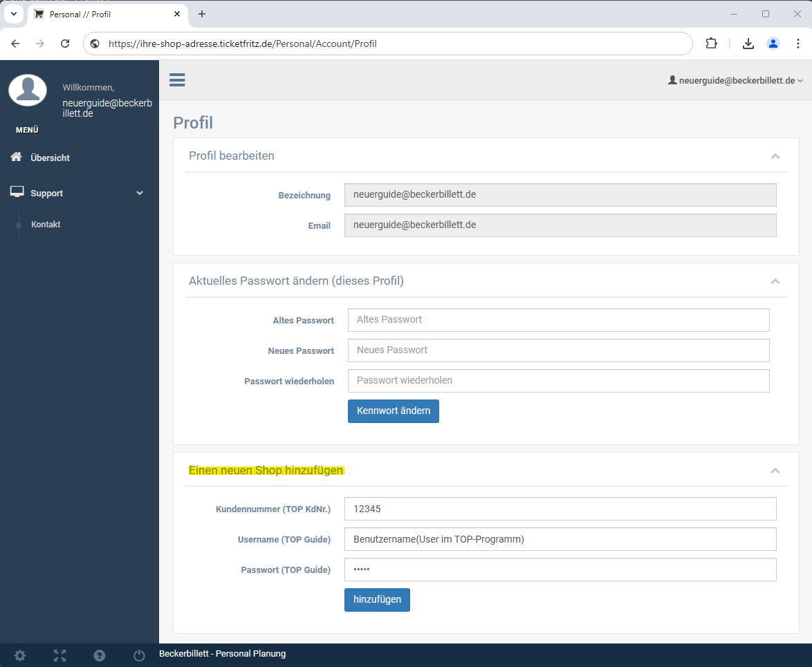Click the Willkommen greeting text

(89, 88)
